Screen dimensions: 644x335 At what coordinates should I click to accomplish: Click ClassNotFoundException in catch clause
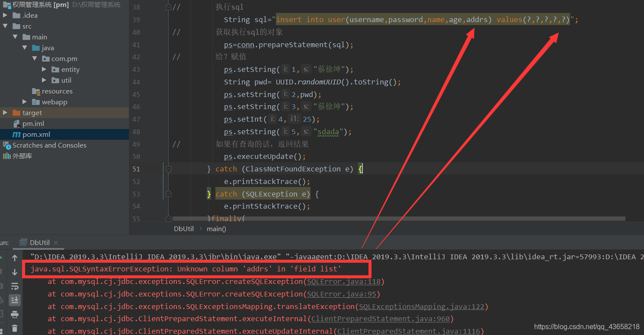click(x=293, y=169)
